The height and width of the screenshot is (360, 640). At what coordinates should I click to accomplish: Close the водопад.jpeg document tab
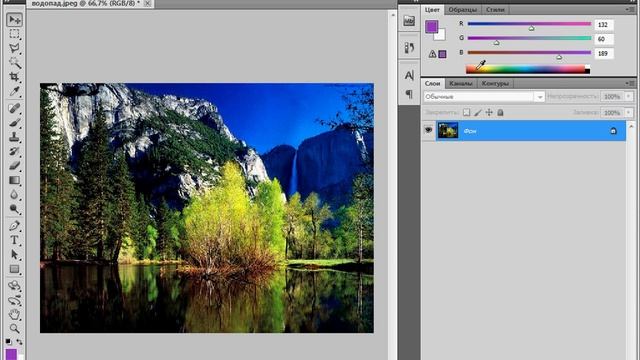pyautogui.click(x=147, y=3)
